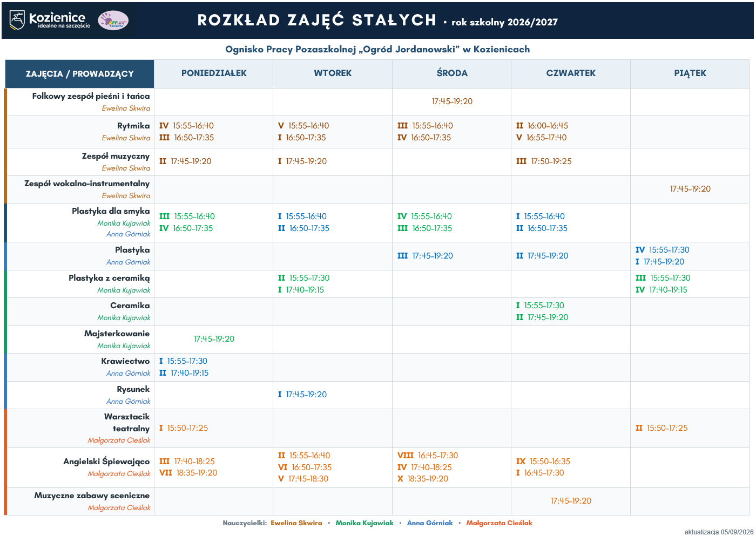Image resolution: width=756 pixels, height=536 pixels.
Task: Click the Angielski Śpiewająco class name
Action: click(106, 462)
